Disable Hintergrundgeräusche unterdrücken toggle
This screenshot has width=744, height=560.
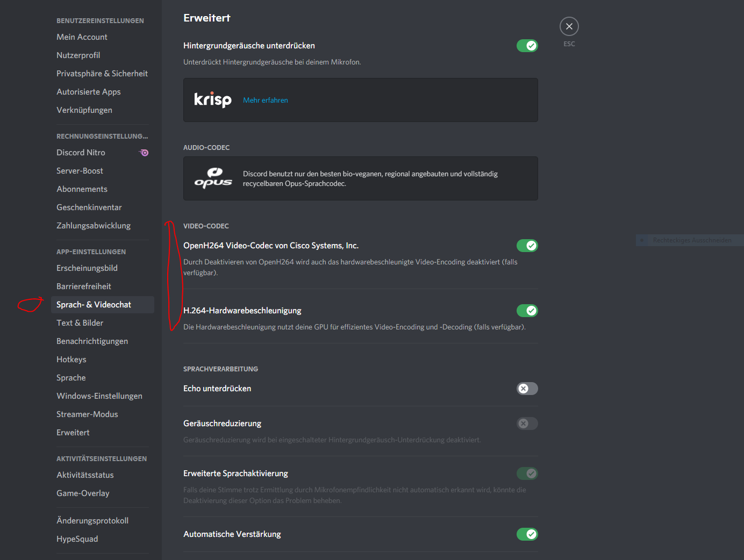527,46
